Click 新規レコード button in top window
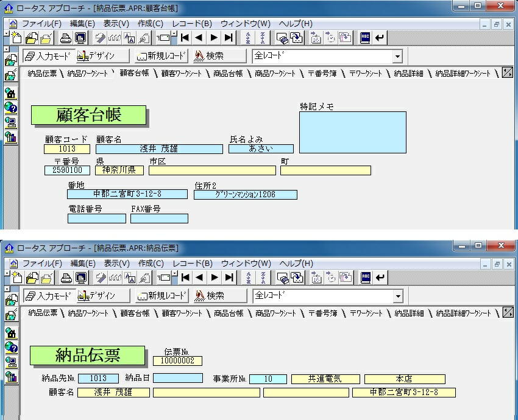 pos(162,56)
